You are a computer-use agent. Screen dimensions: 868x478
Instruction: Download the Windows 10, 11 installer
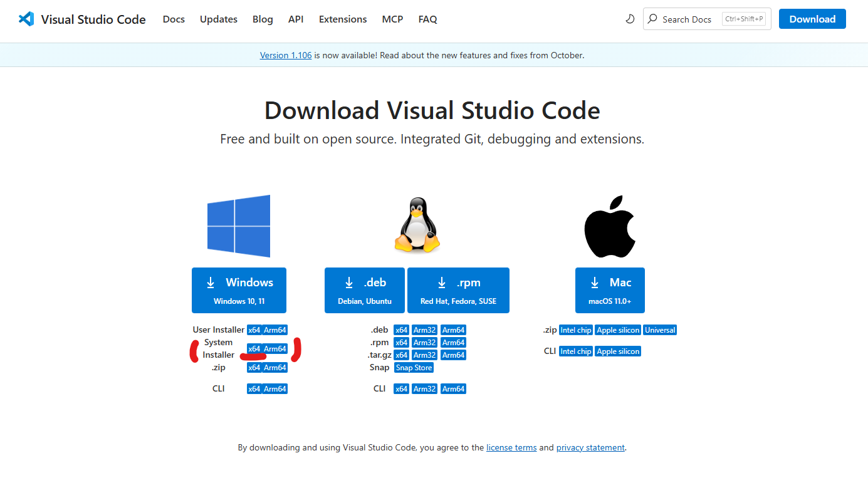pos(239,290)
